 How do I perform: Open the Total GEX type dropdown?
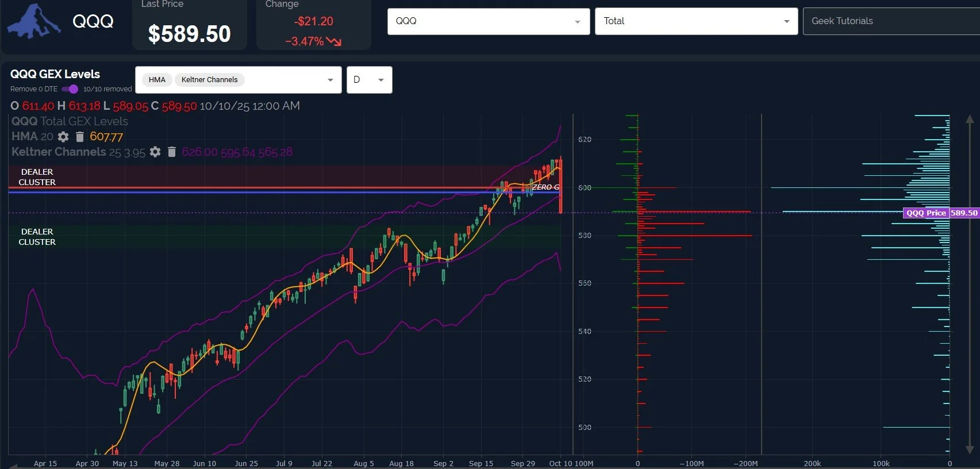[x=696, y=21]
